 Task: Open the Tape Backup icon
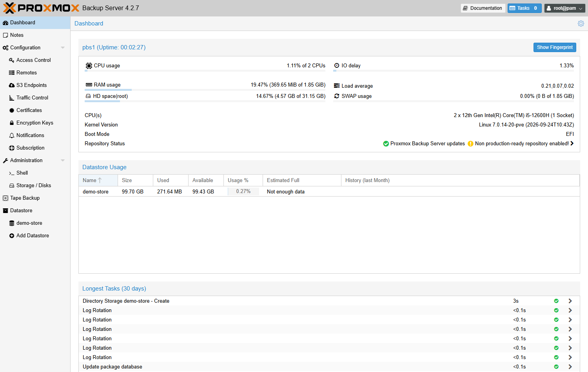point(5,198)
